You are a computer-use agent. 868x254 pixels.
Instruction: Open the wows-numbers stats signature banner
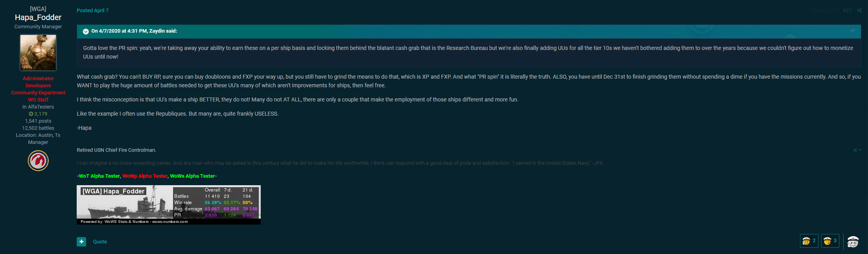(x=168, y=204)
